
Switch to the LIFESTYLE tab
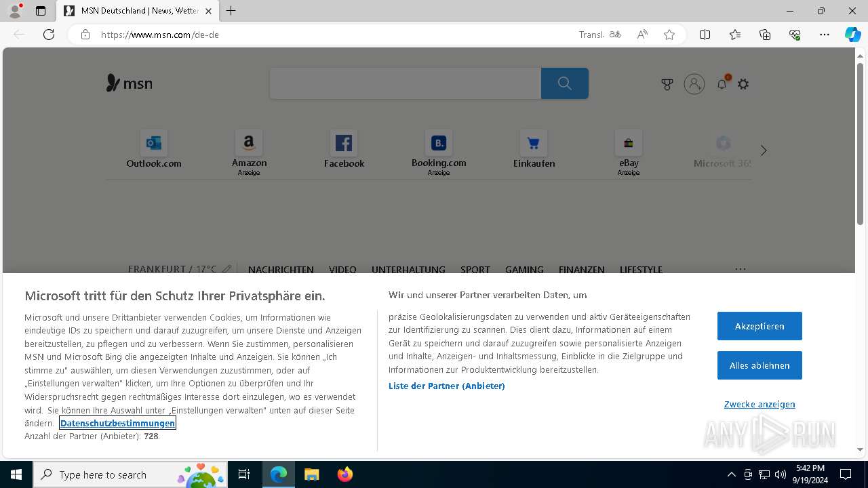click(641, 269)
